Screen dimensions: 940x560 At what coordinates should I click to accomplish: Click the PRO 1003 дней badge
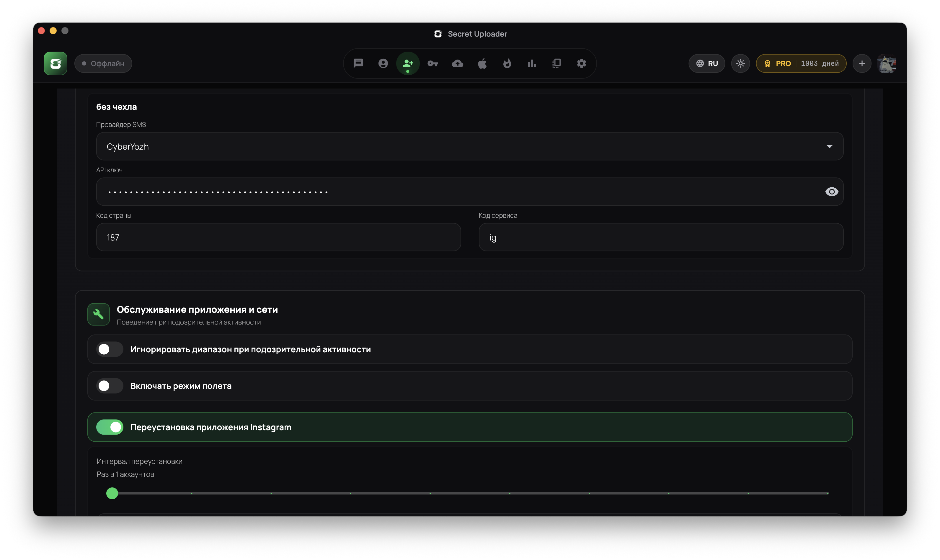801,63
